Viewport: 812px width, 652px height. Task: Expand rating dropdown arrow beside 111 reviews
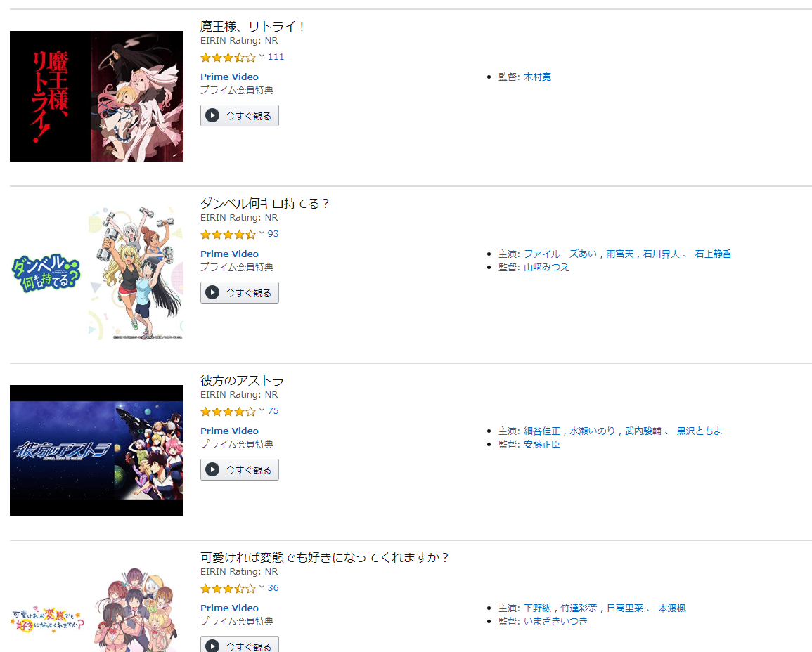pos(262,56)
